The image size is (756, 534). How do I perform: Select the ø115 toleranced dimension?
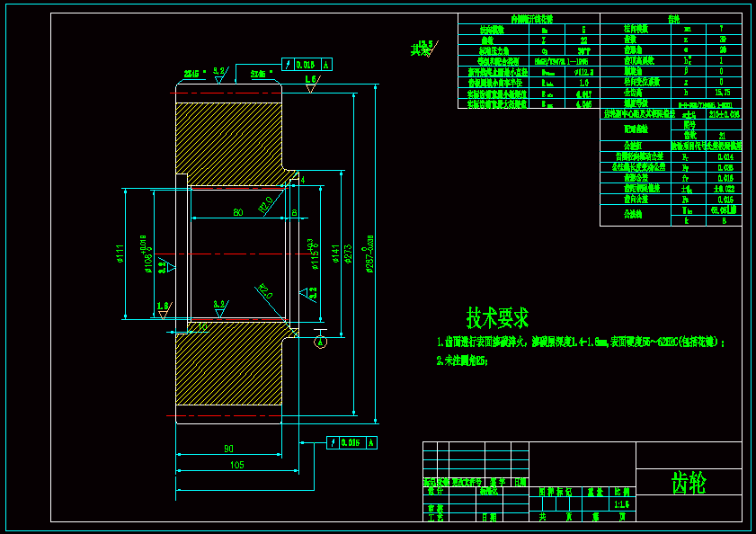click(x=313, y=254)
